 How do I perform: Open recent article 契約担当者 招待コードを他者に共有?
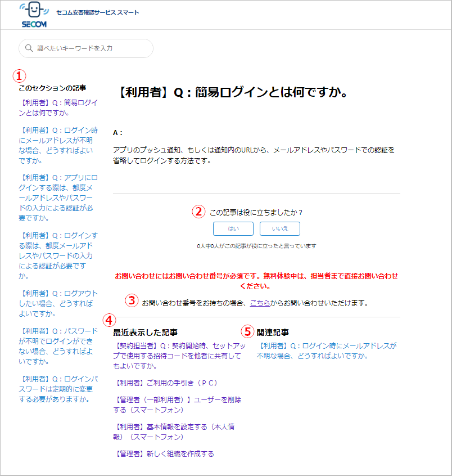coord(179,356)
